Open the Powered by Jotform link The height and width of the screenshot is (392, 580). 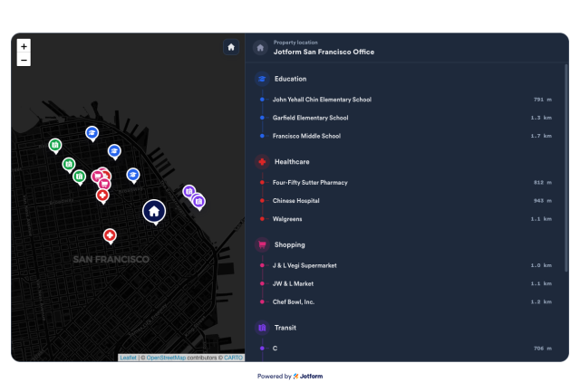(x=290, y=376)
